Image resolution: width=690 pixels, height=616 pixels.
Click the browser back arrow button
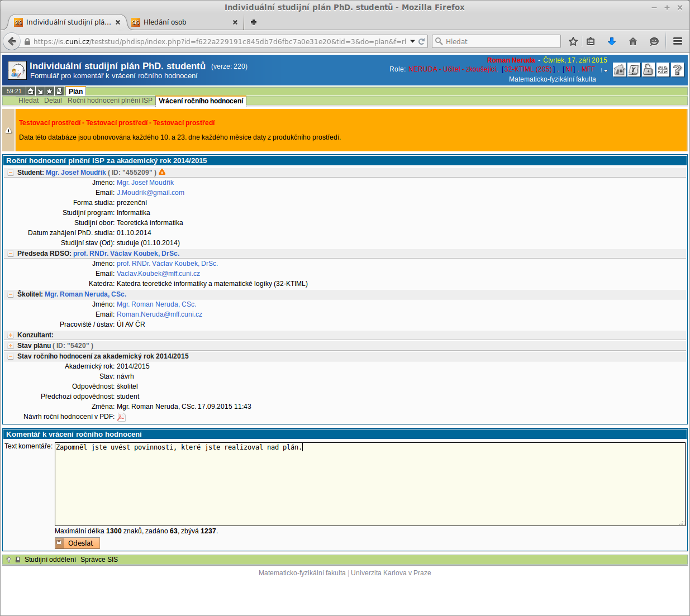(11, 41)
